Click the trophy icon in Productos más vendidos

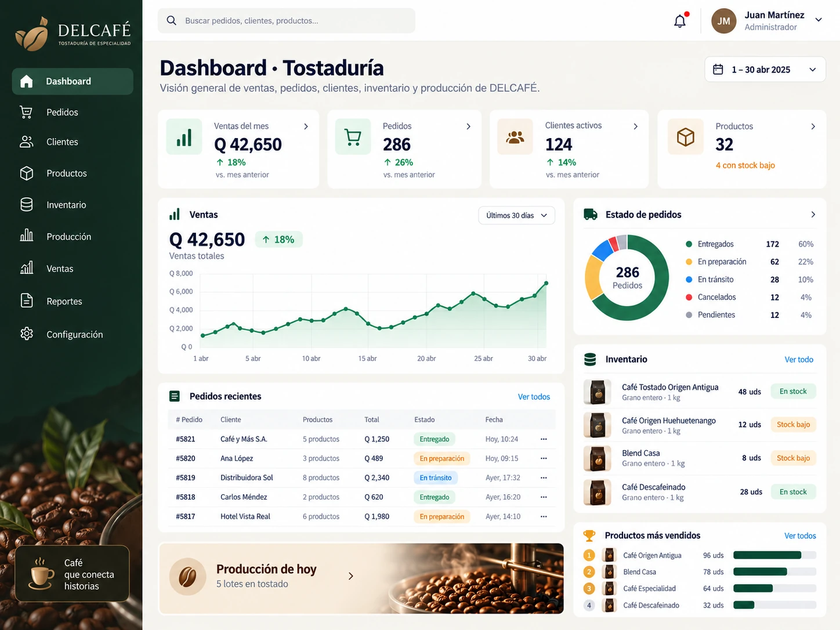pos(589,535)
